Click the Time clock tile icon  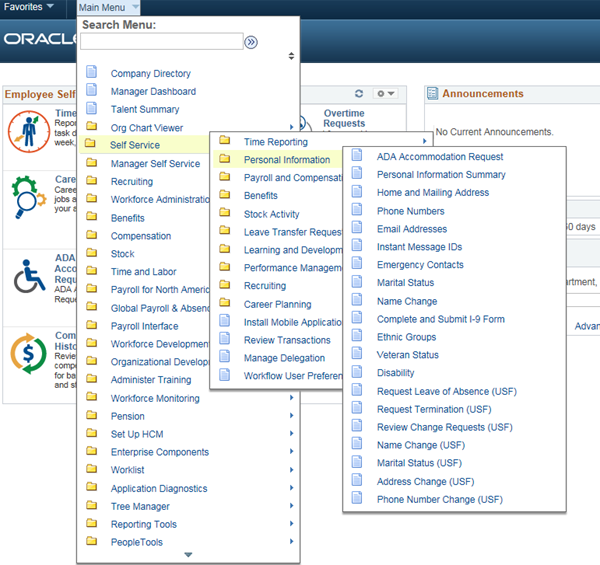[x=29, y=127]
